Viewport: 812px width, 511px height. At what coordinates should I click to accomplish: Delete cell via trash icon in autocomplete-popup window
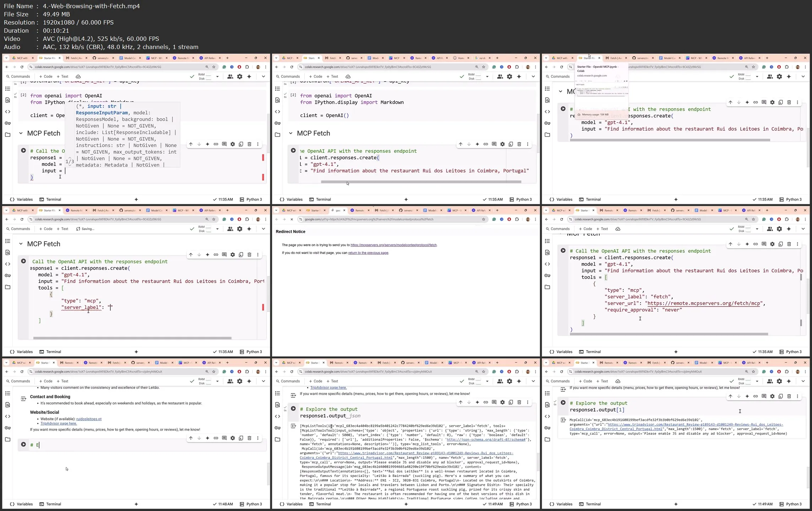[249, 144]
